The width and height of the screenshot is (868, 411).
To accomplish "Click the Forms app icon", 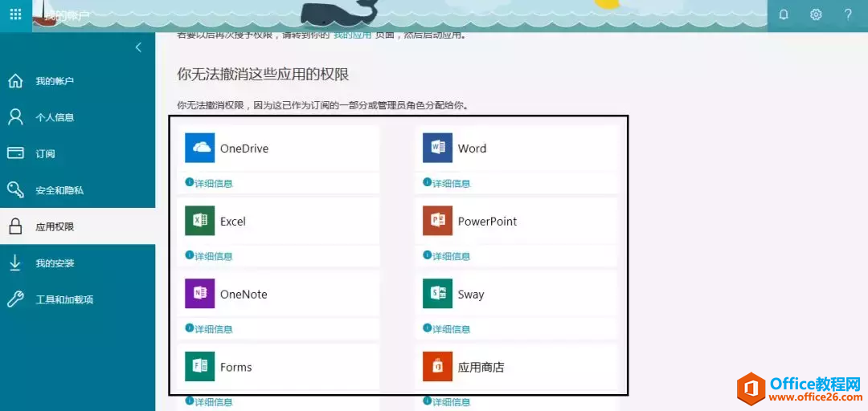I will point(200,367).
